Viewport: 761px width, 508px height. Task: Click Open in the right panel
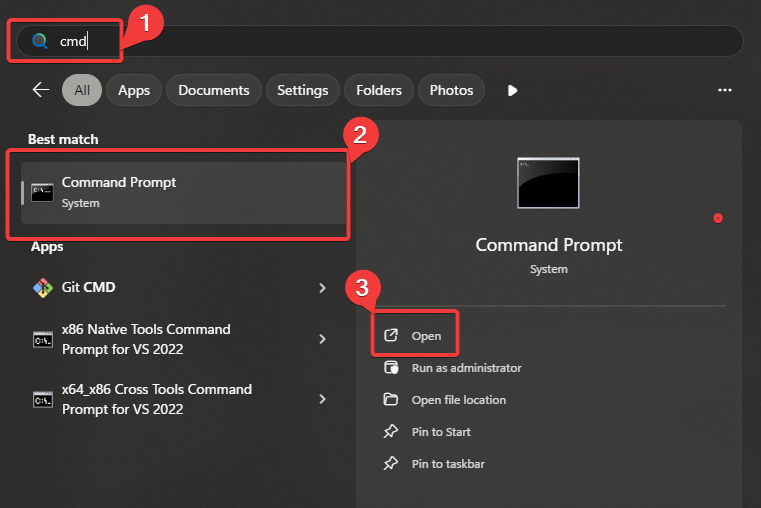click(x=426, y=336)
